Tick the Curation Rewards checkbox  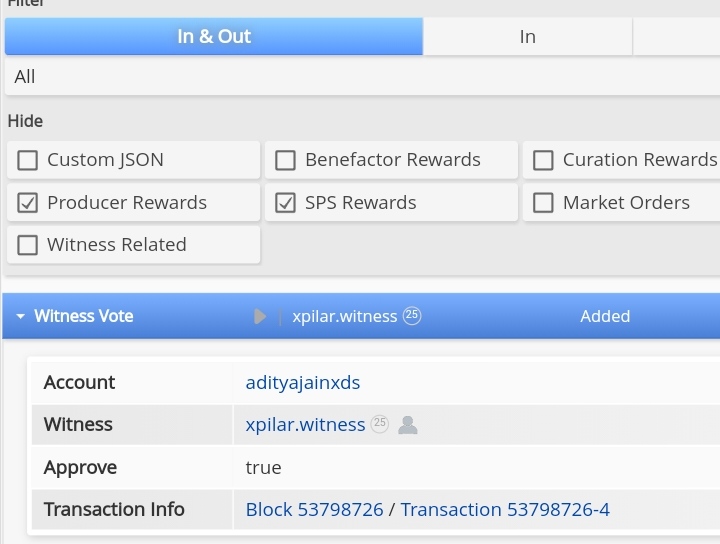(544, 160)
